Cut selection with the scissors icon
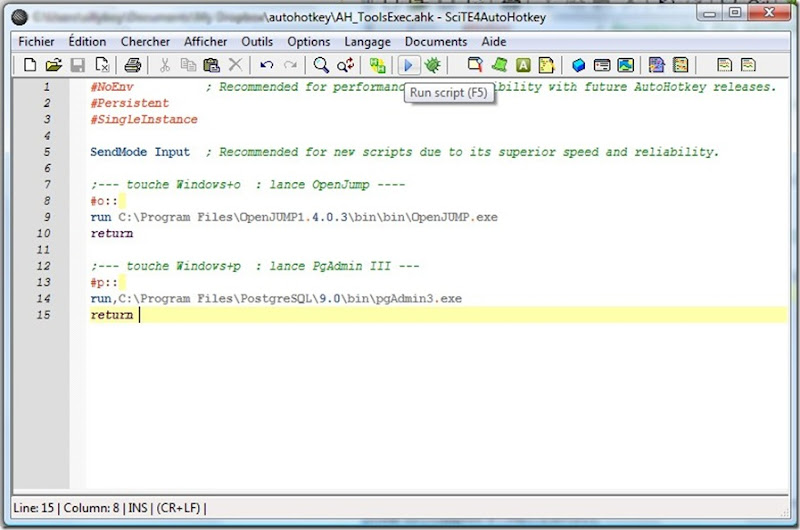Screen dimensions: 800x530 (x=164, y=65)
